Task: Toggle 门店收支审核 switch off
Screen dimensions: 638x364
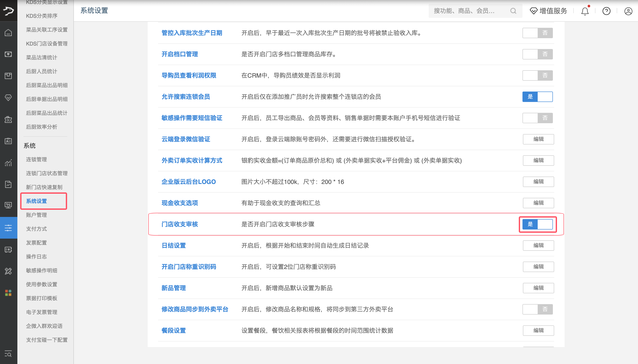Action: click(537, 224)
